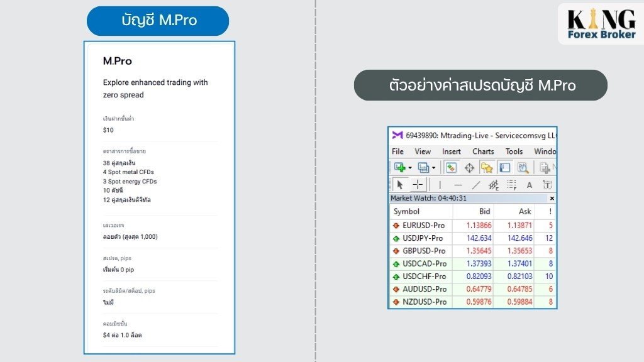
Task: Click the USDCAD-Pro bid 1.37393
Action: (x=479, y=263)
